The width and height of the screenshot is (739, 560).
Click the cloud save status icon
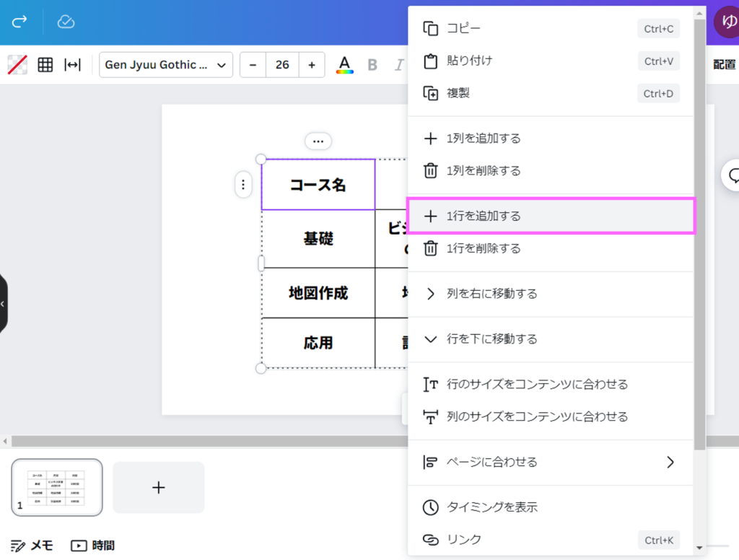pos(66,22)
